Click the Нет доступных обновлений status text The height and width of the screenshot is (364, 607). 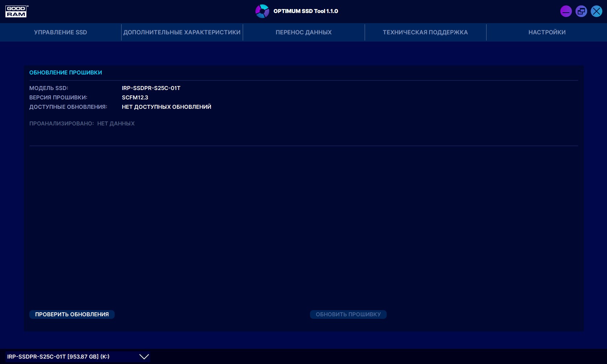coord(166,107)
